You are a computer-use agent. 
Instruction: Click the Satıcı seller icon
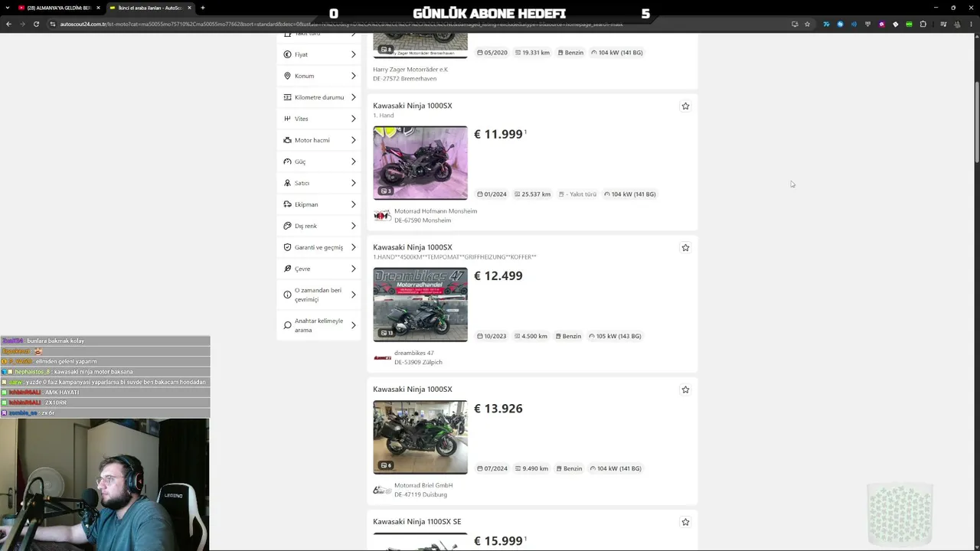pyautogui.click(x=287, y=183)
